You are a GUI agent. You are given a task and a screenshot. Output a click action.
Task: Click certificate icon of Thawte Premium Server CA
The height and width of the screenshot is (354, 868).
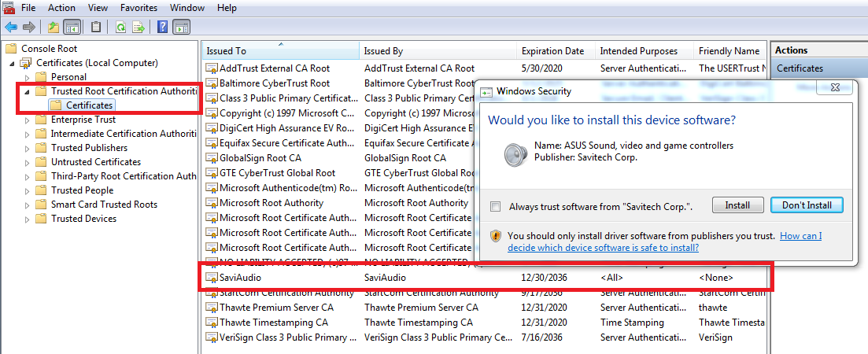click(x=212, y=308)
